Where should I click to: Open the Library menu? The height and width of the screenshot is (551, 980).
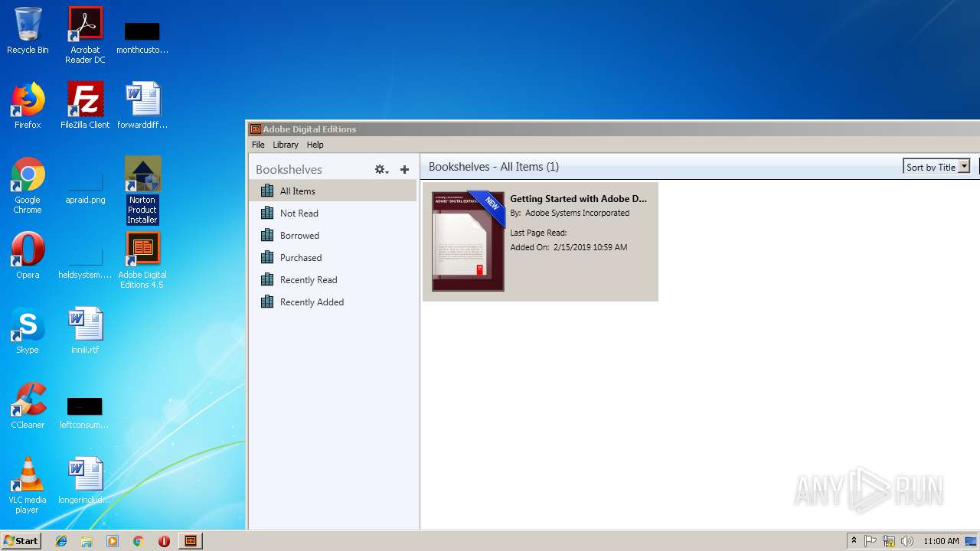coord(286,145)
